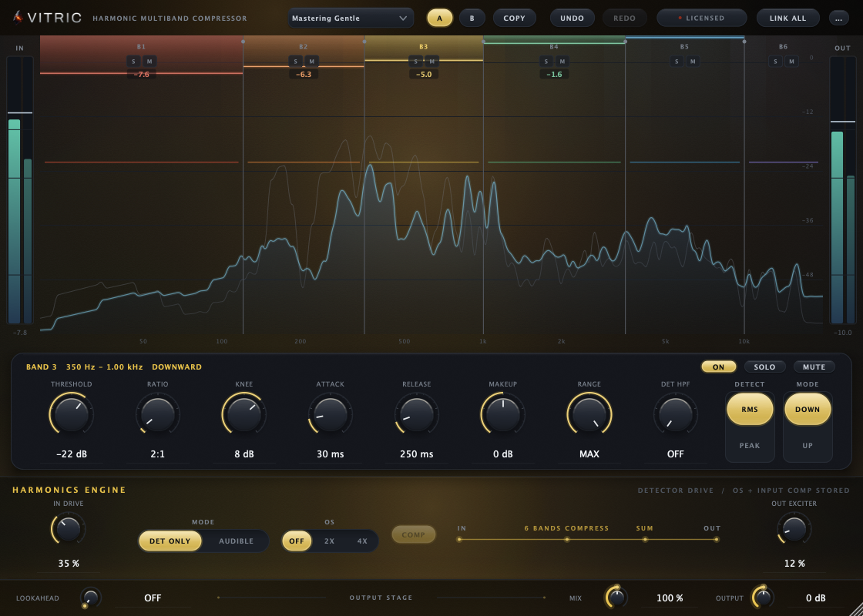The width and height of the screenshot is (863, 616).
Task: Solo band B1 with its S button
Action: (x=133, y=61)
